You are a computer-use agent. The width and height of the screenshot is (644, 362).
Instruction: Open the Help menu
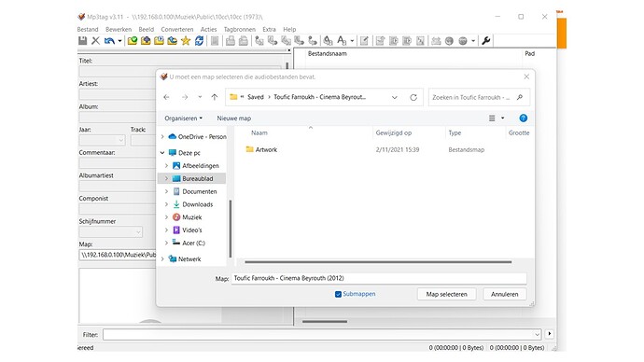tap(289, 30)
